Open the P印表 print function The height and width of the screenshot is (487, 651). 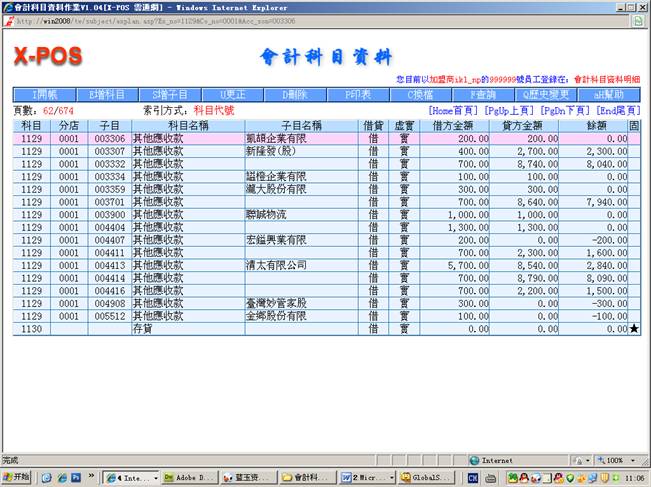pos(357,94)
